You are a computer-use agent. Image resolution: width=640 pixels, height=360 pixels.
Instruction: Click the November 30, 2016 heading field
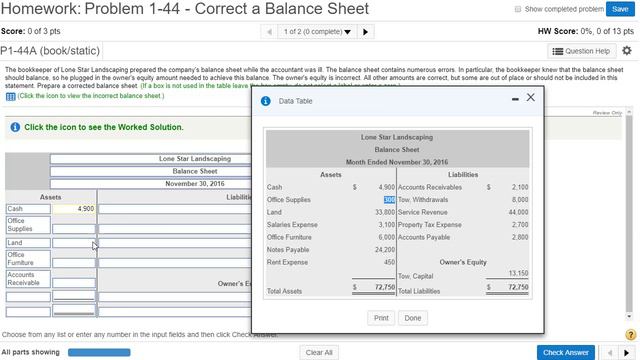pos(151,184)
